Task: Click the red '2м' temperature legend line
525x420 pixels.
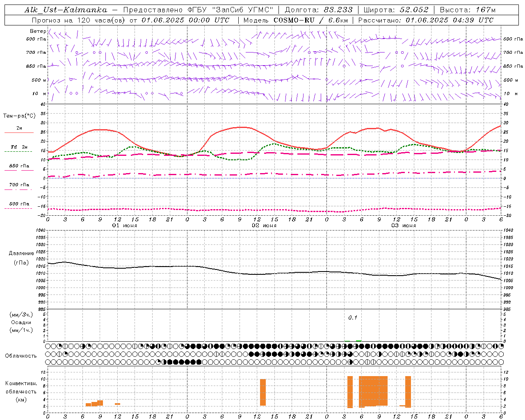Action: (19, 132)
